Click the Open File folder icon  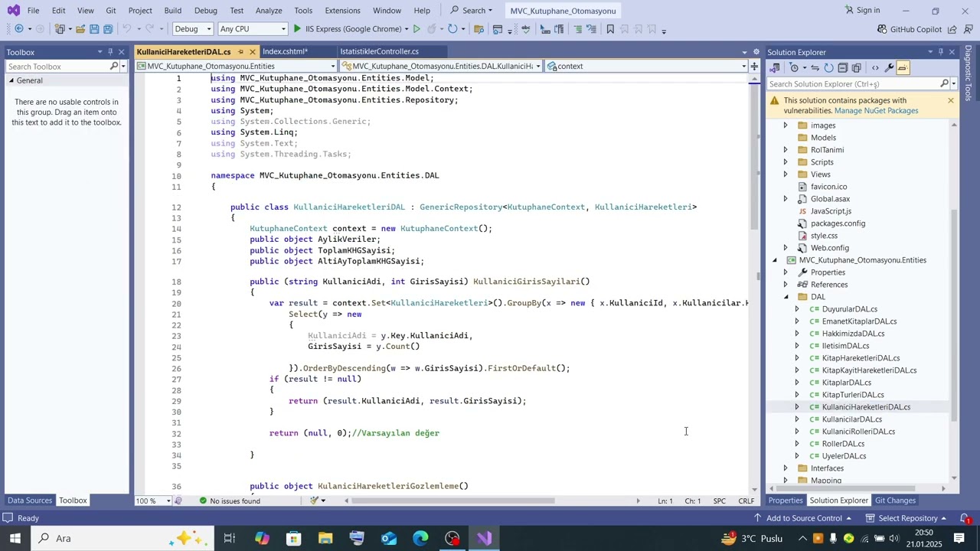tap(80, 29)
